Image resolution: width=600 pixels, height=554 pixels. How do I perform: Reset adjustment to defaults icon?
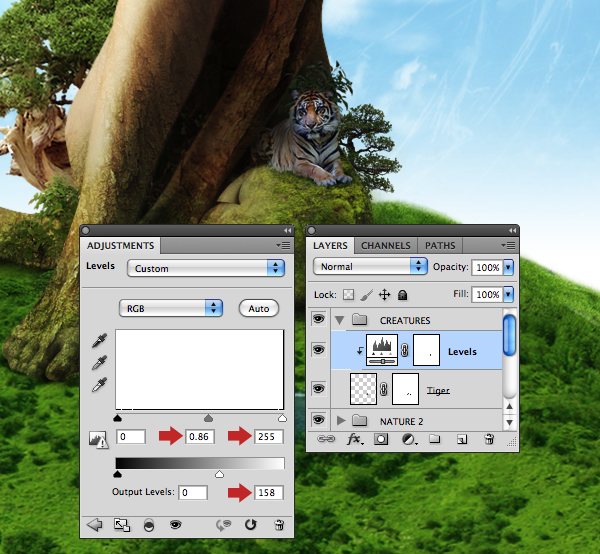tap(251, 525)
